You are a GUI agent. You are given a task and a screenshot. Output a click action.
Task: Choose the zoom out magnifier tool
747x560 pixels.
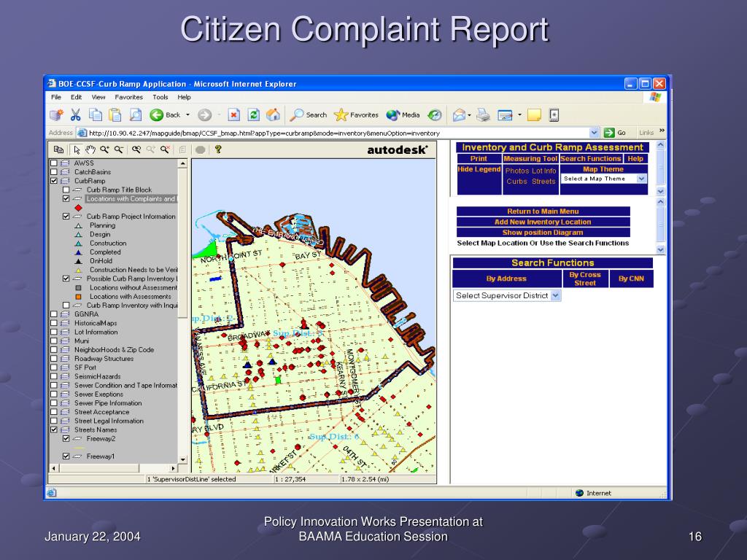point(119,150)
